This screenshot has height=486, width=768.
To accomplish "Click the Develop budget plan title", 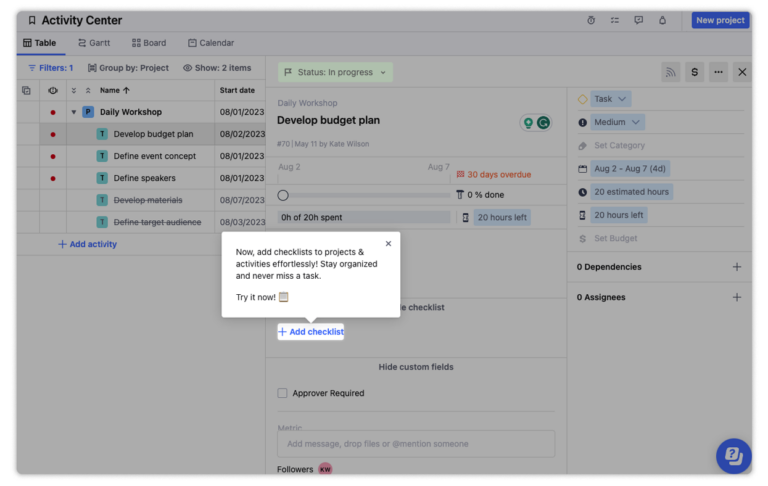I will click(328, 121).
